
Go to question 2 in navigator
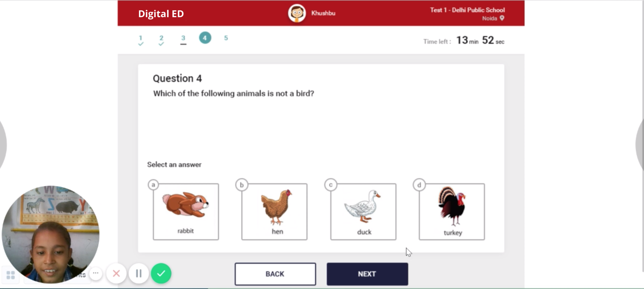[161, 40]
